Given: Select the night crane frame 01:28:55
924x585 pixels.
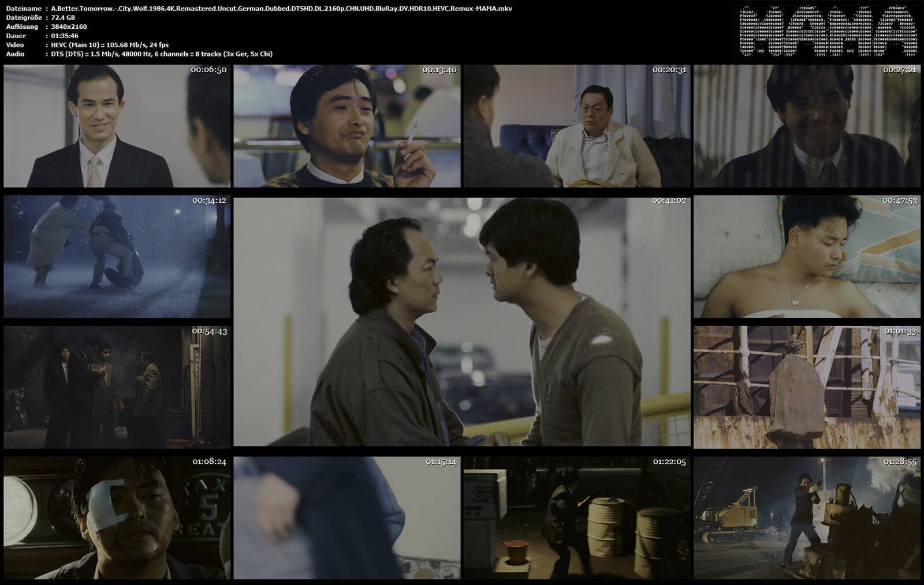Looking at the screenshot, I should pos(807,518).
